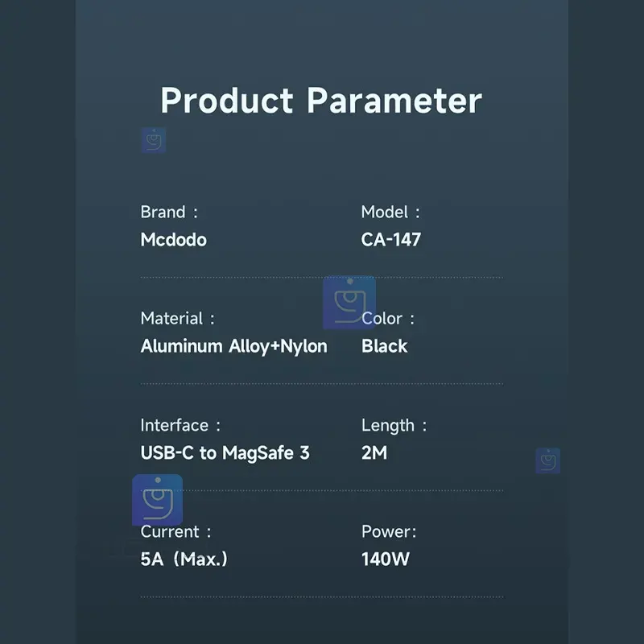Click the small watermark icon below the title
644x644 pixels.
153,140
